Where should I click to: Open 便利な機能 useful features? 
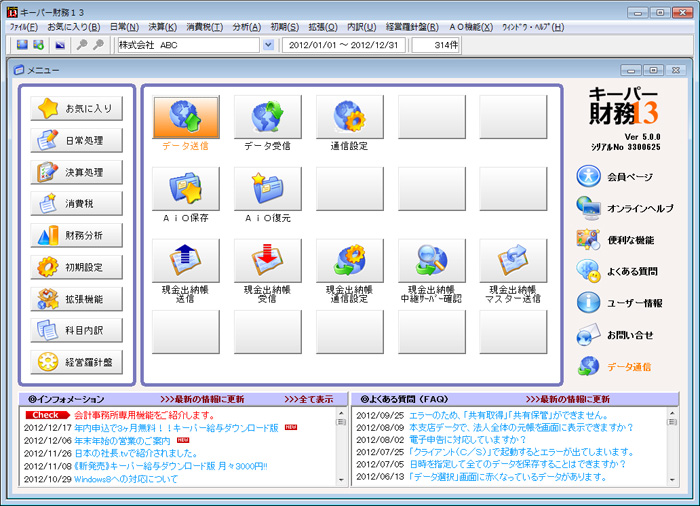[x=615, y=240]
